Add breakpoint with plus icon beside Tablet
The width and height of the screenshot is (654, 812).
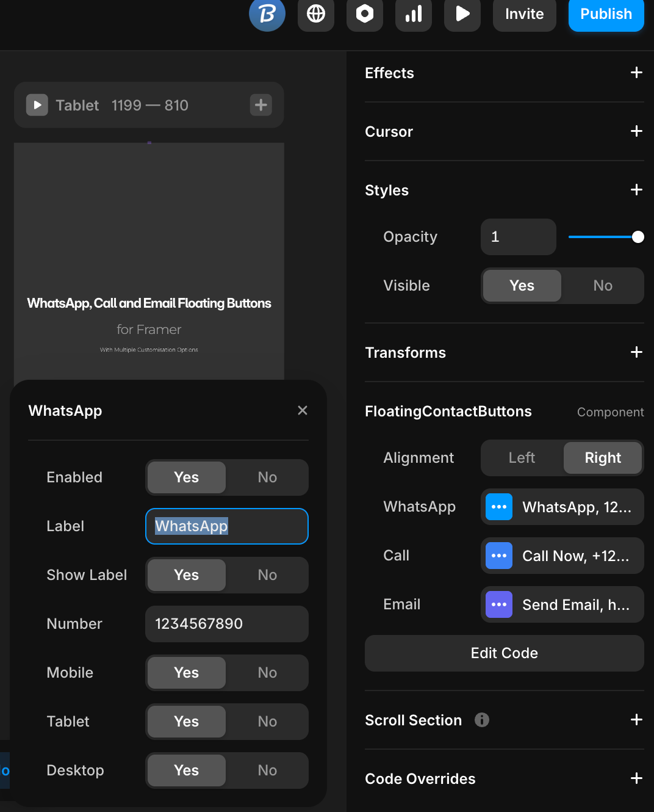click(x=261, y=105)
